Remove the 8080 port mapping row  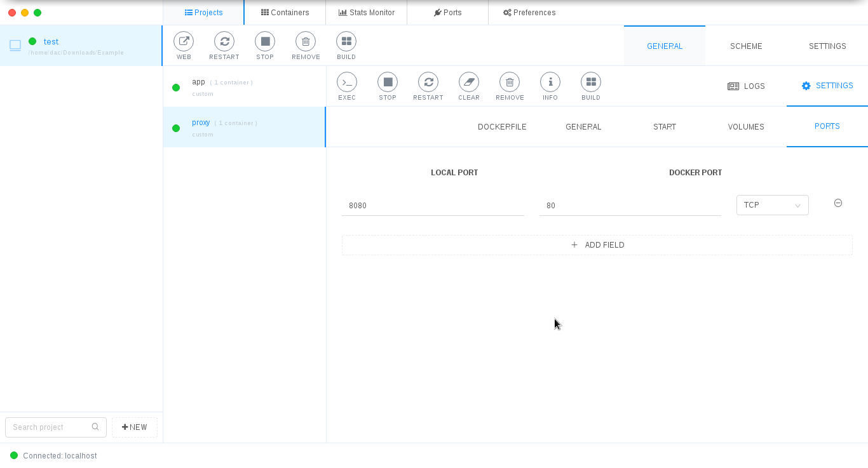pos(837,203)
